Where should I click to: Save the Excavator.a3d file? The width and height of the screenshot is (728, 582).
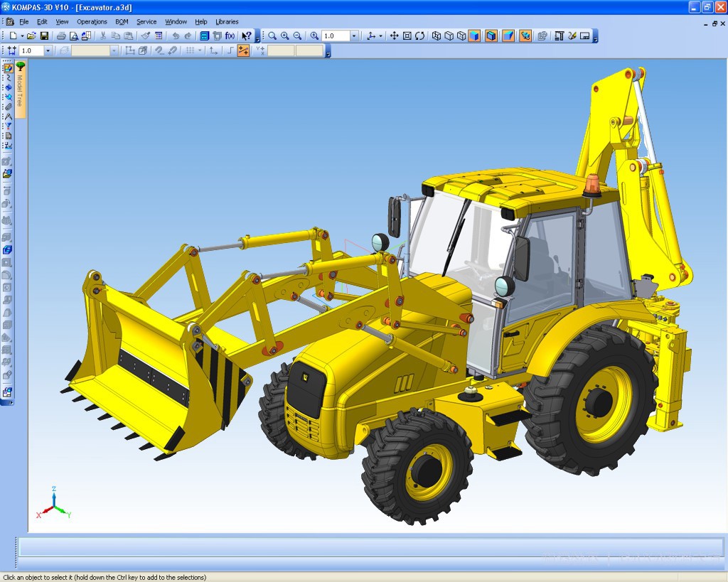coord(44,36)
